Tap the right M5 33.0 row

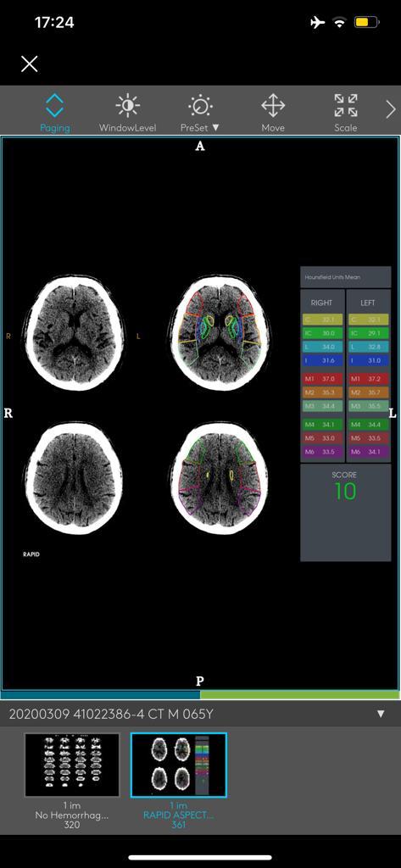(322, 438)
